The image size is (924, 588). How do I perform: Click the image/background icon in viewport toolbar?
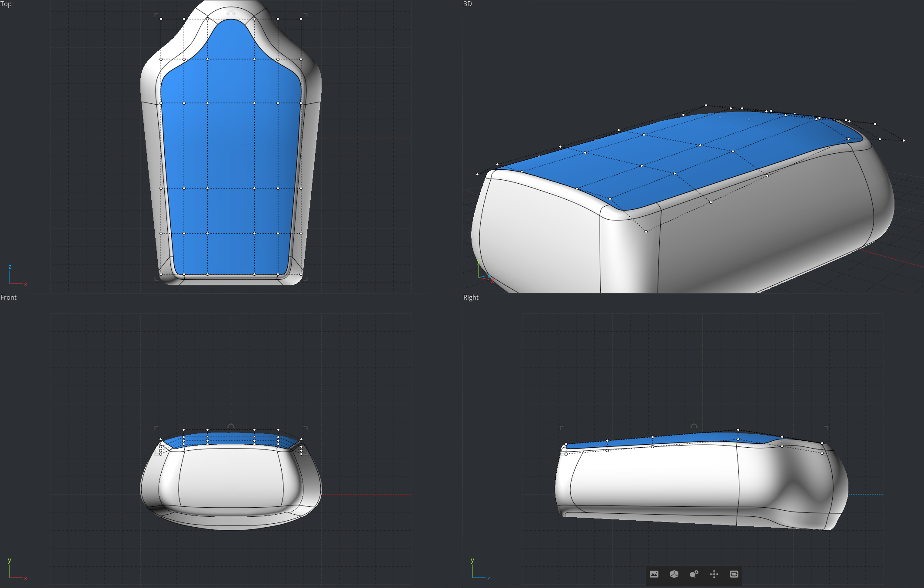[654, 574]
